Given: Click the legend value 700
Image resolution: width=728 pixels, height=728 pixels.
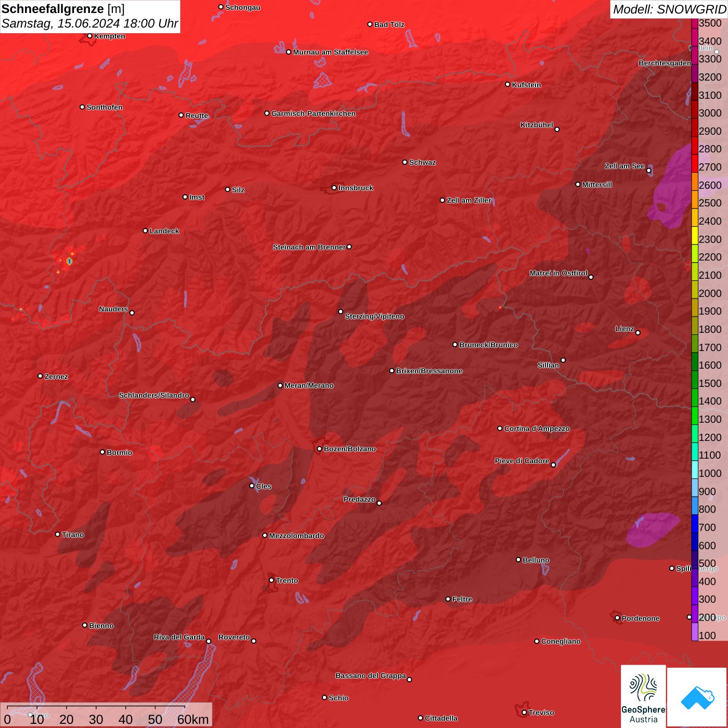Looking at the screenshot, I should point(707,527).
